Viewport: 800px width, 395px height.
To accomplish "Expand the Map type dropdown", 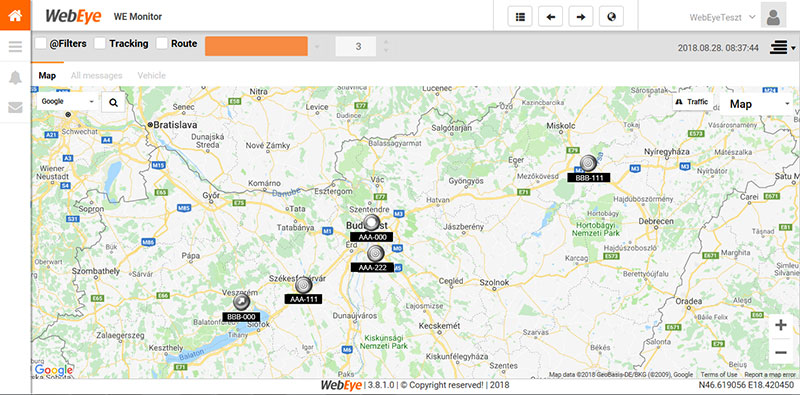I will click(x=756, y=104).
